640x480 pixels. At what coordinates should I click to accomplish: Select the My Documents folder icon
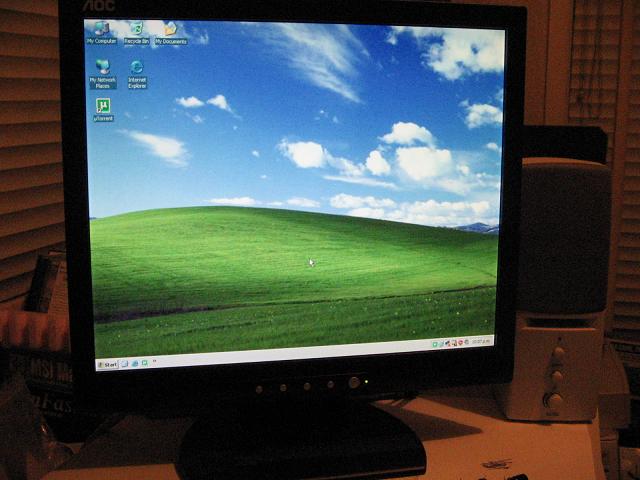click(171, 33)
